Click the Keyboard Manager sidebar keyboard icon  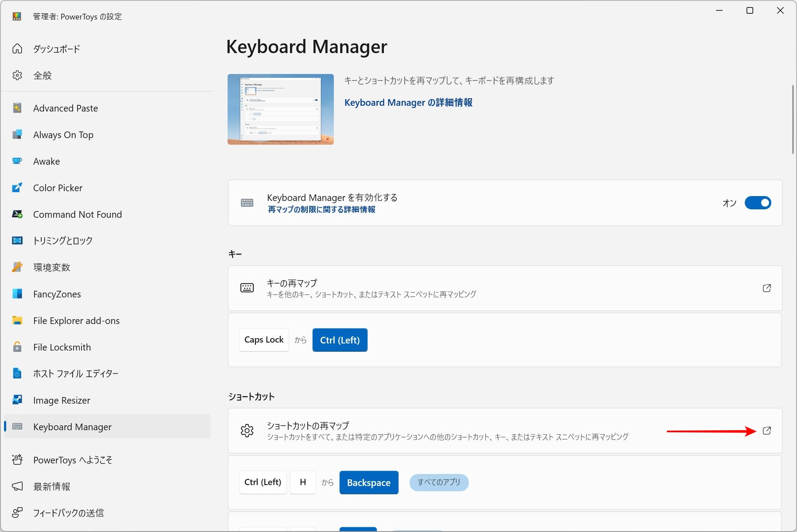point(17,427)
